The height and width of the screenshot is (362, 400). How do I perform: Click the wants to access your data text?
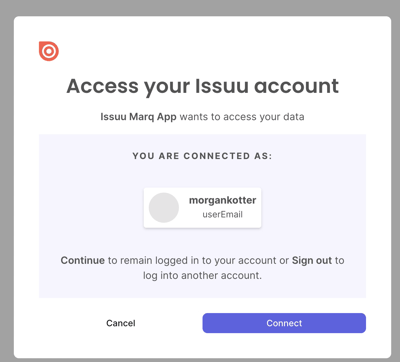click(x=242, y=117)
